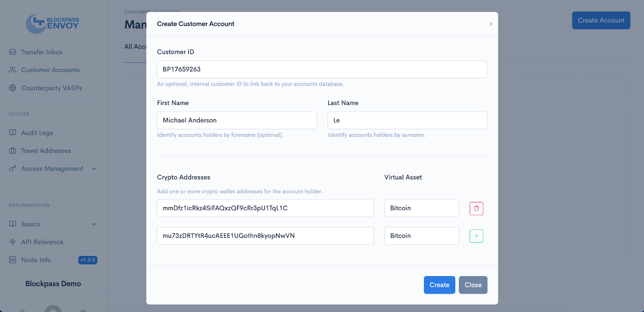Navigate to Travel Addresses
This screenshot has width=644, height=312.
[x=46, y=151]
